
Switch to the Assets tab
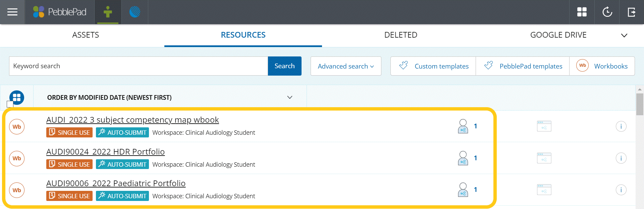(86, 35)
